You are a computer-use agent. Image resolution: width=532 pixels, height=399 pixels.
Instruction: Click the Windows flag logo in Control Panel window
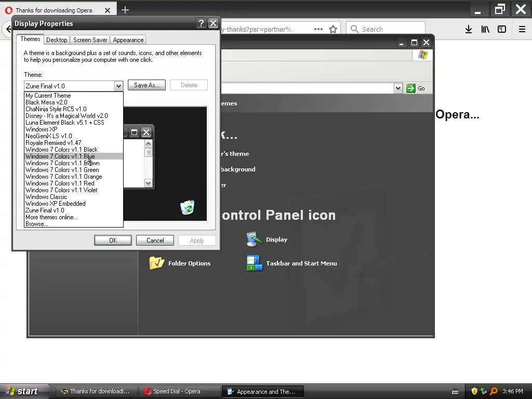423,55
